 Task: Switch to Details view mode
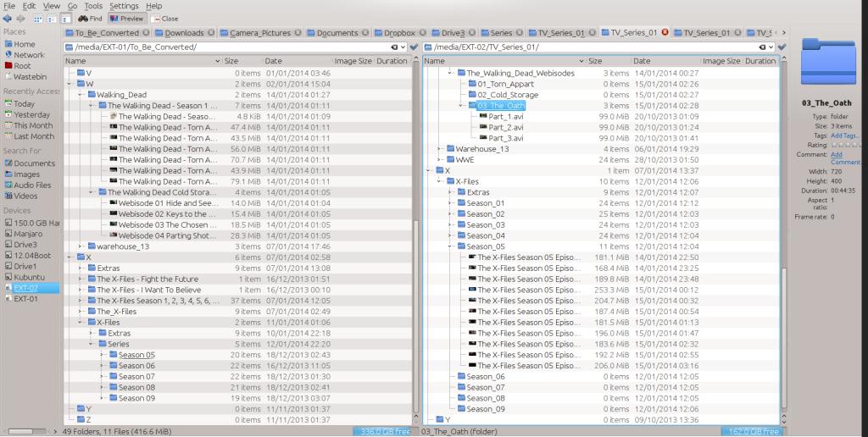click(x=65, y=18)
